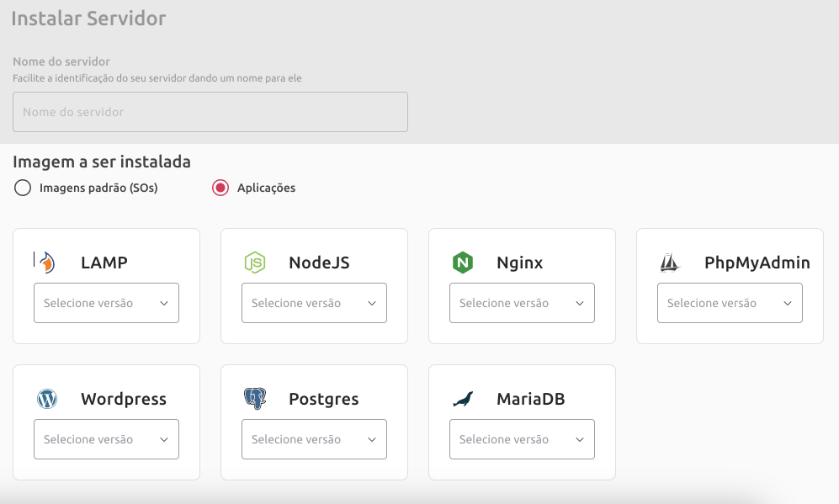This screenshot has width=839, height=504.
Task: Click the Wordpress logo icon
Action: (47, 399)
